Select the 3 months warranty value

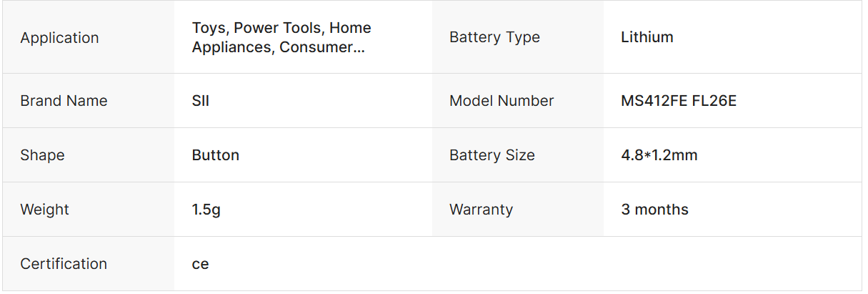654,210
